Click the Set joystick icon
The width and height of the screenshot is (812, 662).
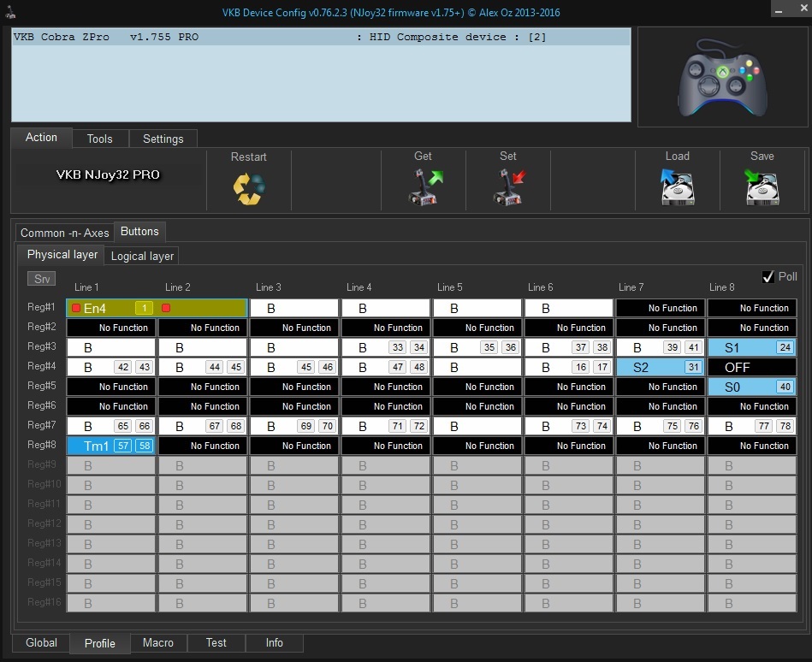pos(509,187)
